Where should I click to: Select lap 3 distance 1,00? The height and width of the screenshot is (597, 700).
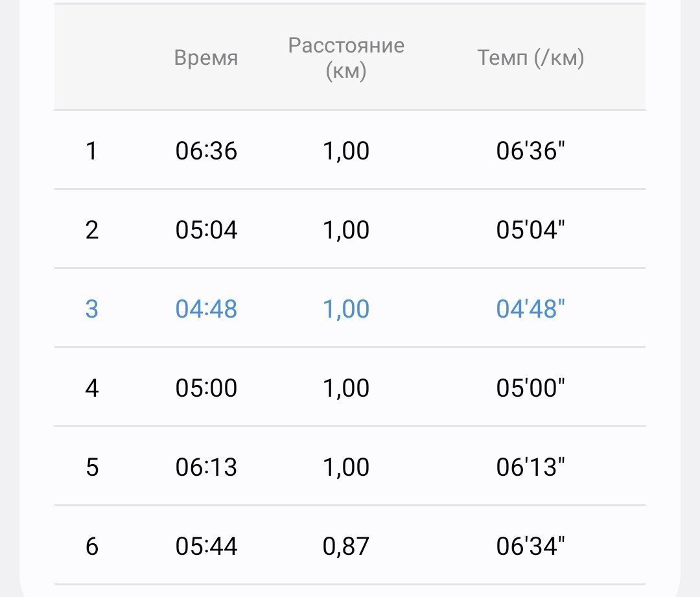(x=346, y=309)
